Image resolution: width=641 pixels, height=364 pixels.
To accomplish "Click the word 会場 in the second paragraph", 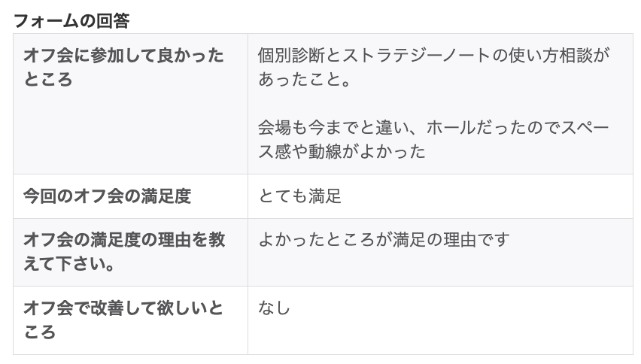I will 274,126.
